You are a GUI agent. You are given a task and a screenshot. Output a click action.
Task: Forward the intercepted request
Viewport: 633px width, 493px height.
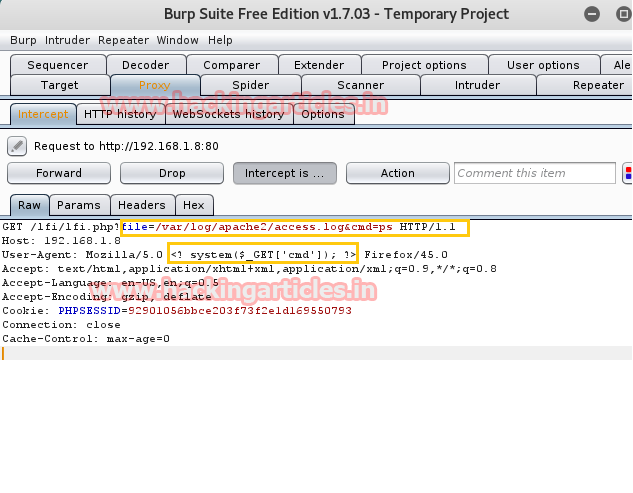point(59,173)
